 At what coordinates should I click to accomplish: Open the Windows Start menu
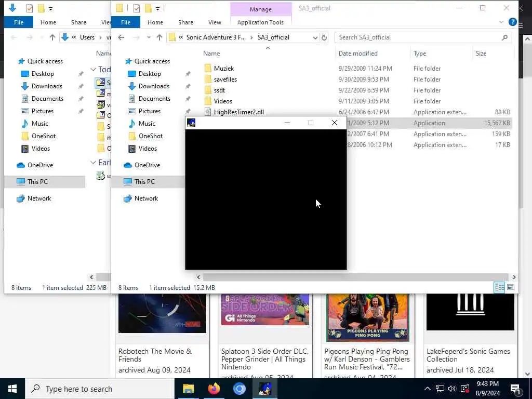click(x=12, y=389)
